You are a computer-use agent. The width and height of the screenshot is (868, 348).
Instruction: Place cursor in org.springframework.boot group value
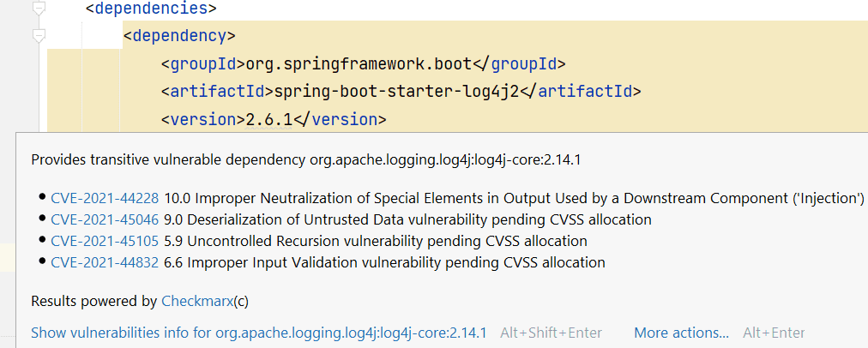tap(356, 64)
